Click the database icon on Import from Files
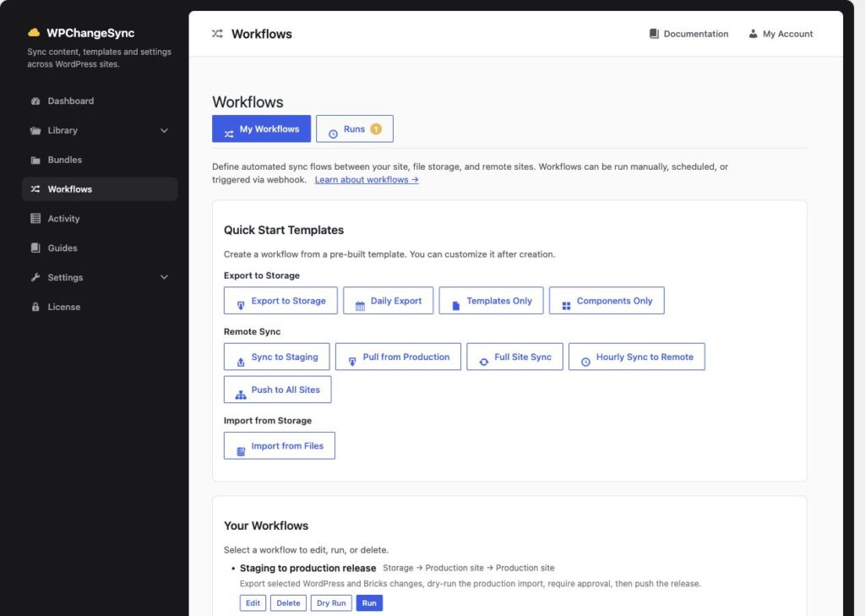865x616 pixels. 241,451
